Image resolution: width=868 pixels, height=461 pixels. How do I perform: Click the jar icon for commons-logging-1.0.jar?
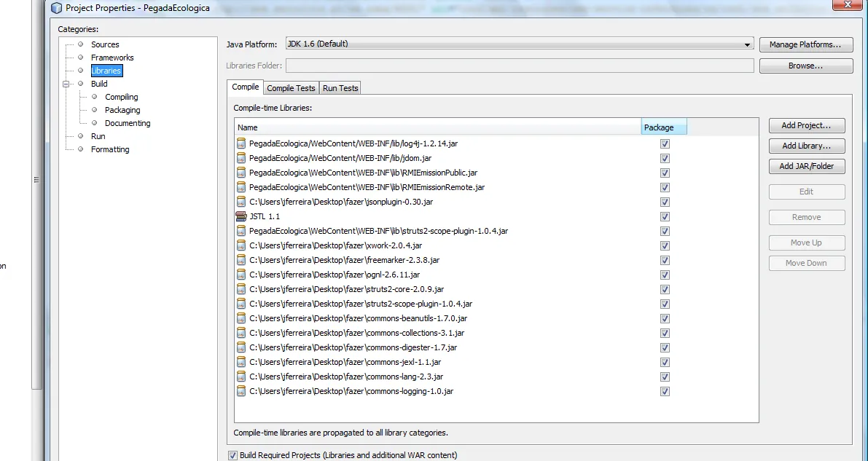(241, 391)
